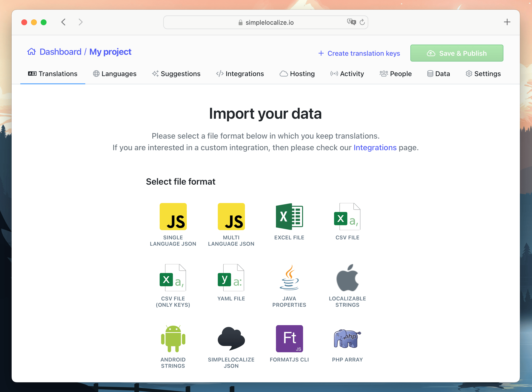Follow the Integrations page link in description
Screen dimensions: 532x392
pos(375,148)
